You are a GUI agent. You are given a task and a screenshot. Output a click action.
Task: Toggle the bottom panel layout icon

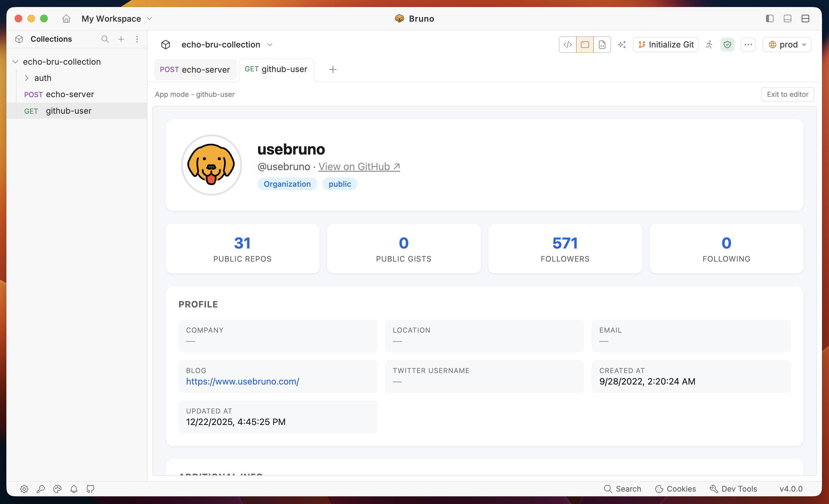coord(787,18)
